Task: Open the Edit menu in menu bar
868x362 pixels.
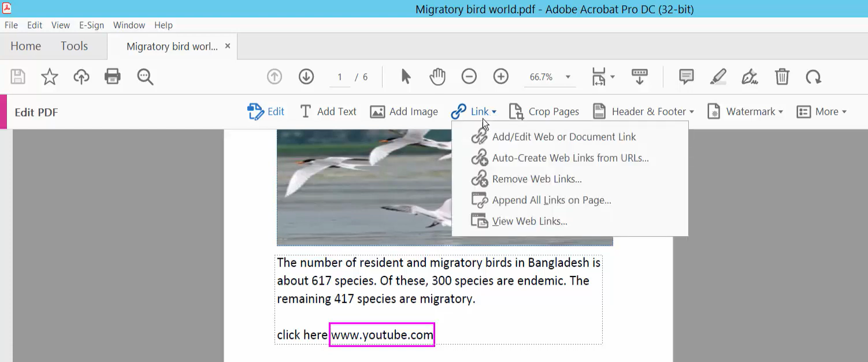Action: 35,25
